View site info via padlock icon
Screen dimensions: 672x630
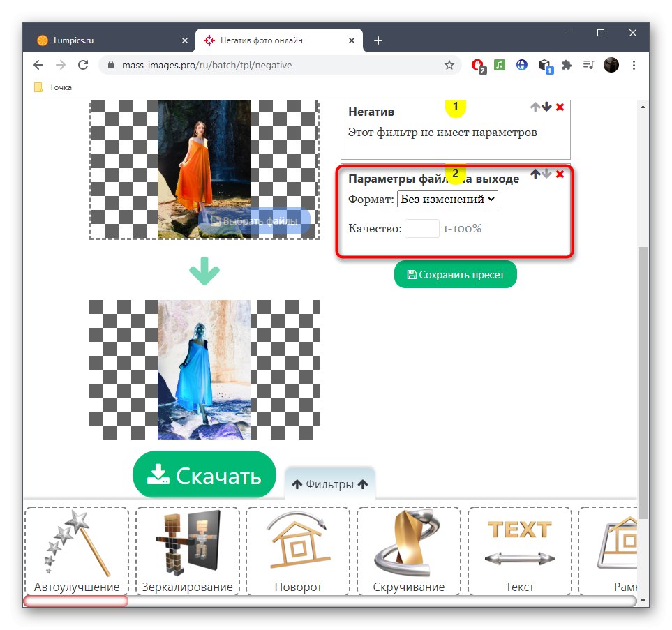coord(111,65)
